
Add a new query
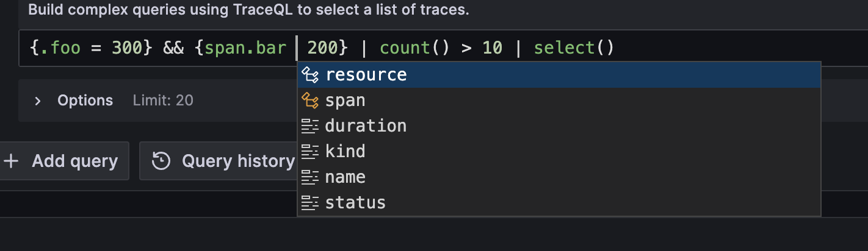[64, 161]
